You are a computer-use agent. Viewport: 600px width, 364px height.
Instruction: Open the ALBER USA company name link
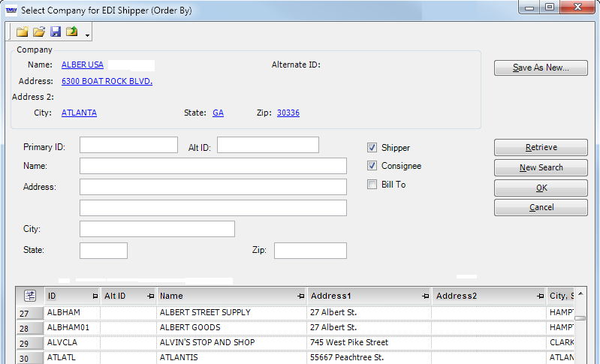tap(83, 65)
